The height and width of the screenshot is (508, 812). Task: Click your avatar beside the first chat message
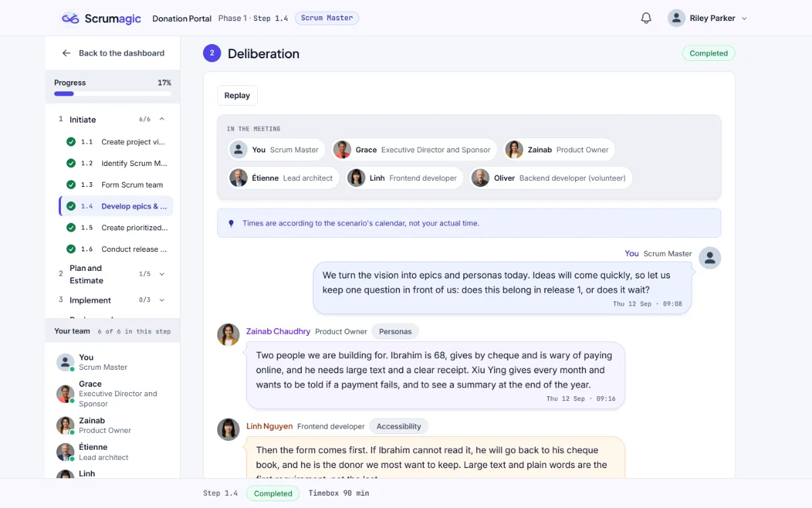point(710,258)
